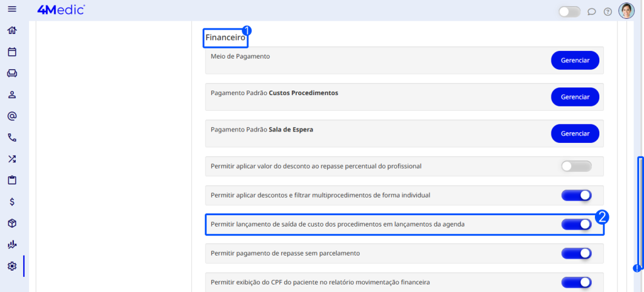This screenshot has width=644, height=292.
Task: Open the hamburger menu icon
Action: 12,10
